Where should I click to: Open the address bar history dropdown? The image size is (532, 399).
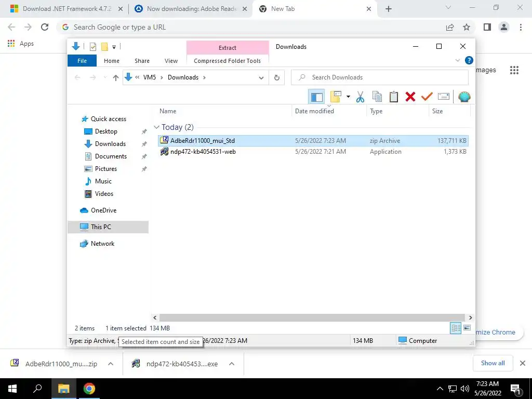pyautogui.click(x=261, y=78)
